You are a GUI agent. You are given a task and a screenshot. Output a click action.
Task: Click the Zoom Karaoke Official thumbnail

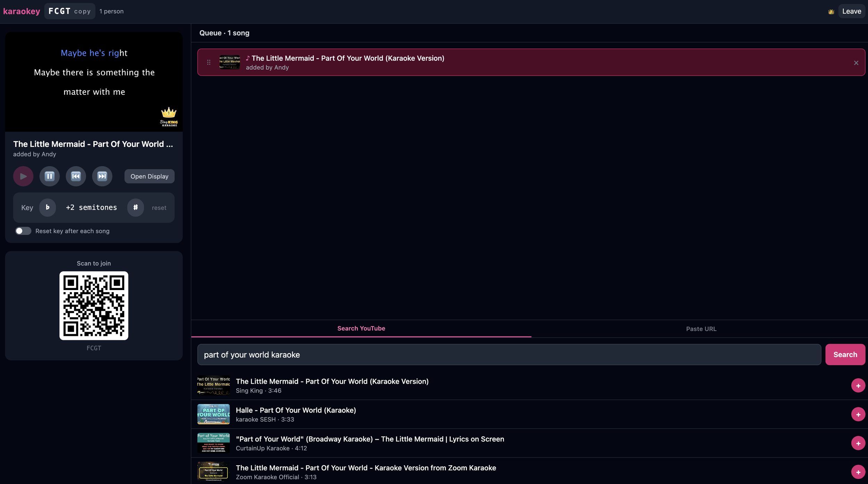point(214,472)
